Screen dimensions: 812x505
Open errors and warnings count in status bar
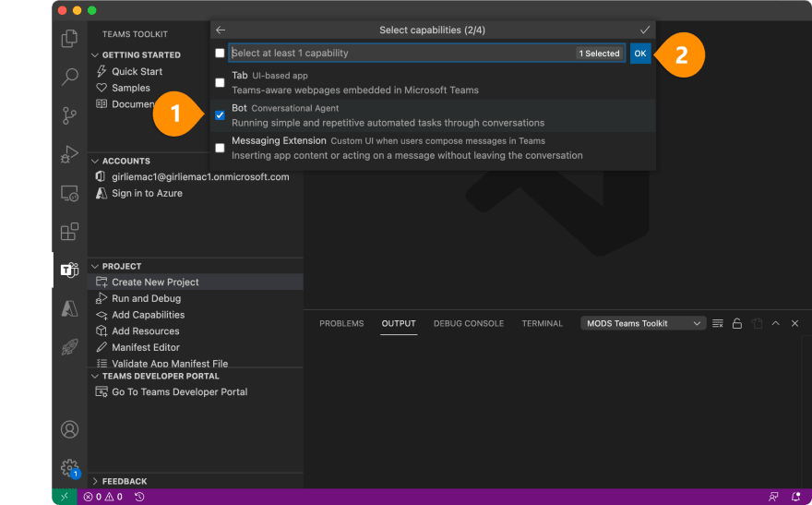point(103,497)
